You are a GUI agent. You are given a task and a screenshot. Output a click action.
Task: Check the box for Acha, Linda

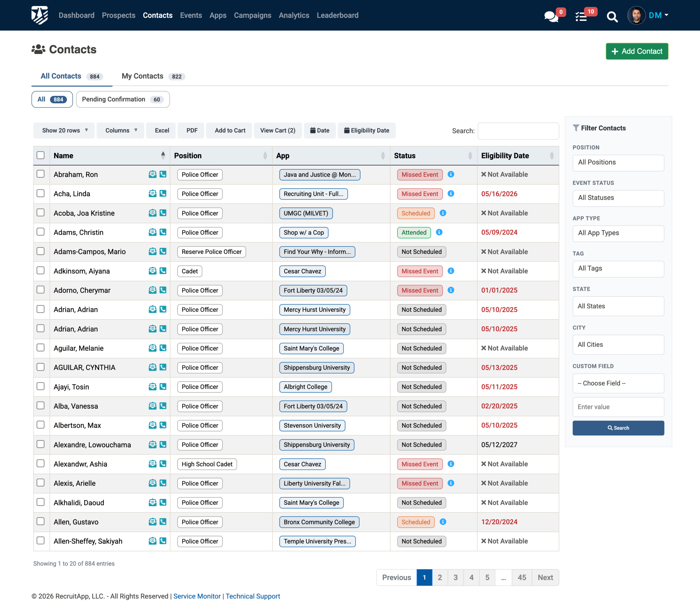(x=40, y=193)
